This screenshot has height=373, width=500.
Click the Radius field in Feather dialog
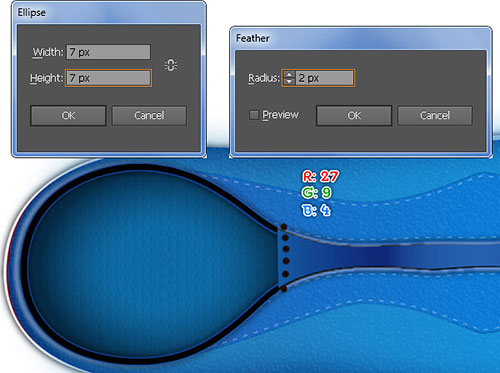(324, 78)
